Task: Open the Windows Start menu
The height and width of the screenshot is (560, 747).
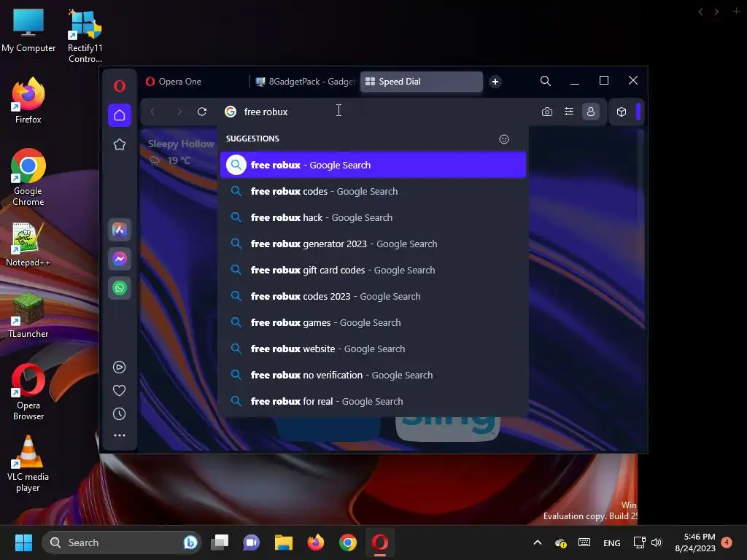Action: click(x=23, y=542)
